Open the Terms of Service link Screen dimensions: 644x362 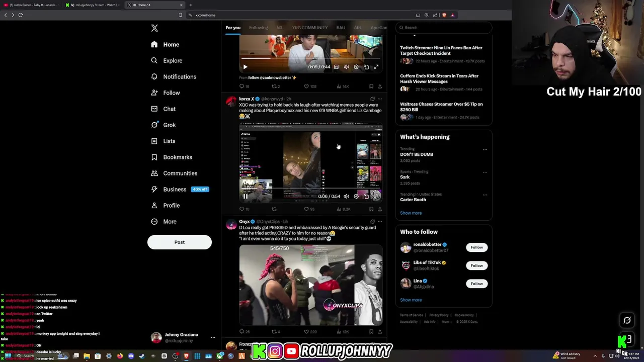(412, 315)
